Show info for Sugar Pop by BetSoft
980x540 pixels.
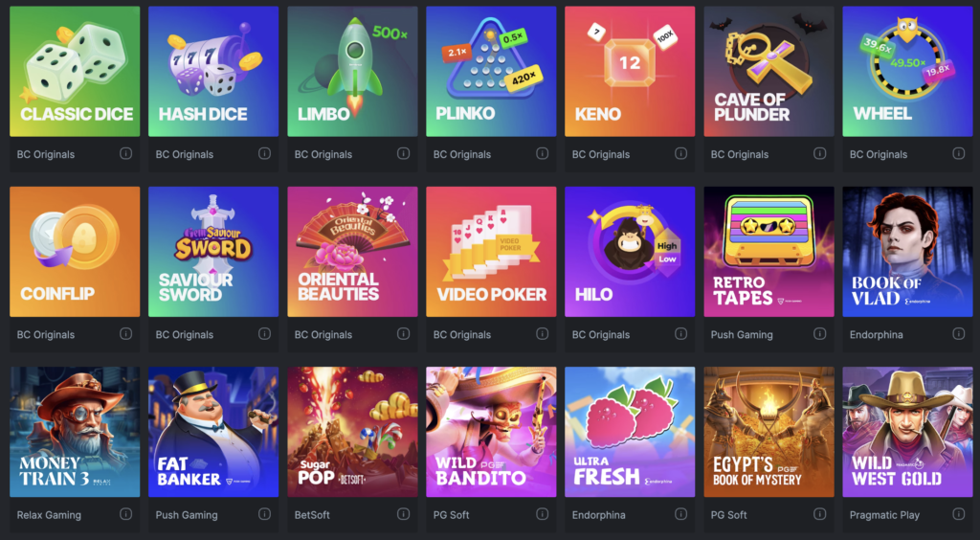tap(403, 514)
